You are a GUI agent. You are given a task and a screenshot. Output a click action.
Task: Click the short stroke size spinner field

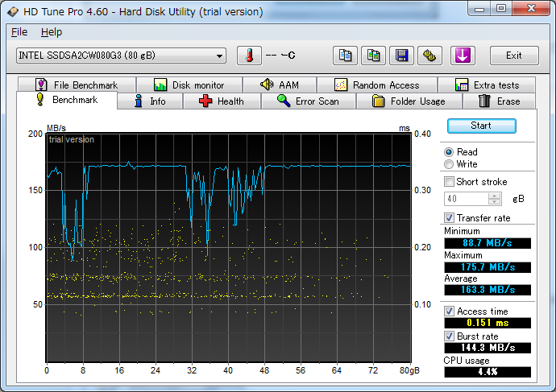(x=467, y=199)
